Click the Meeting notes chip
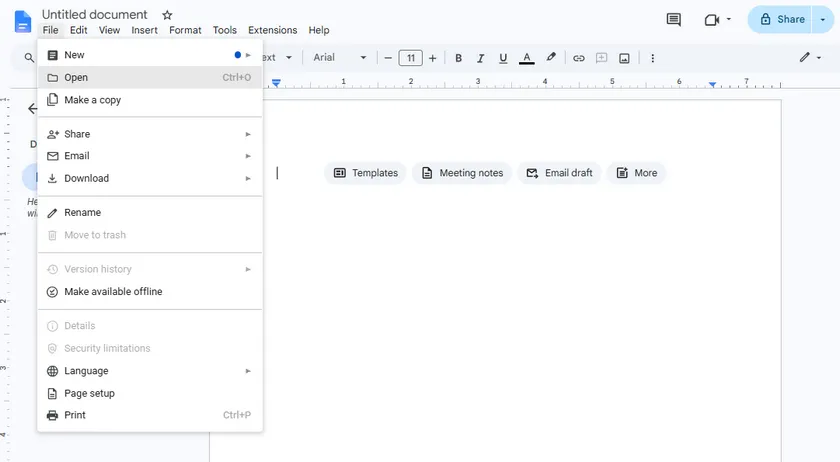 click(462, 173)
